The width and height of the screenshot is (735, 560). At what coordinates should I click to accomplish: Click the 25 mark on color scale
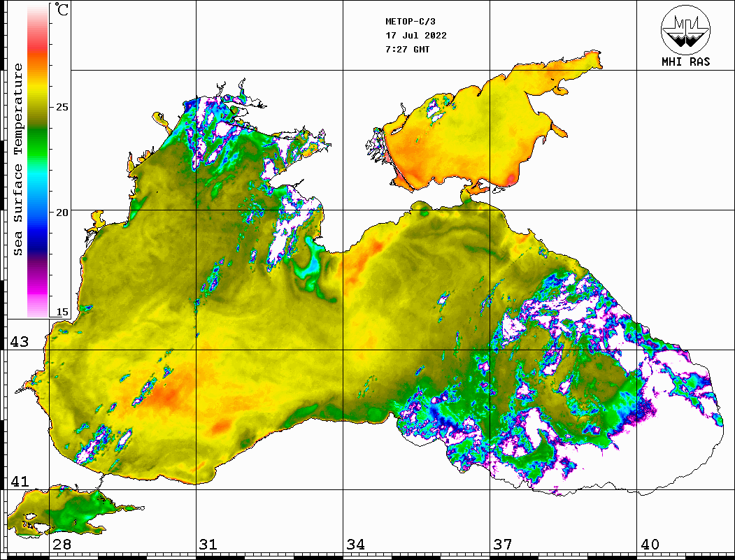point(62,107)
